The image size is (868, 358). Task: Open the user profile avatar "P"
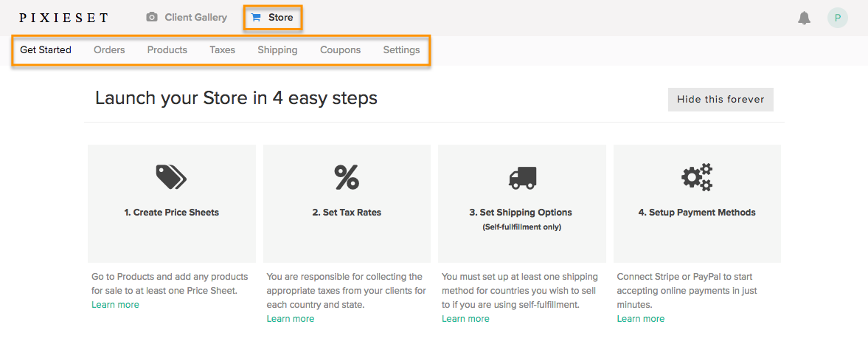pyautogui.click(x=838, y=18)
